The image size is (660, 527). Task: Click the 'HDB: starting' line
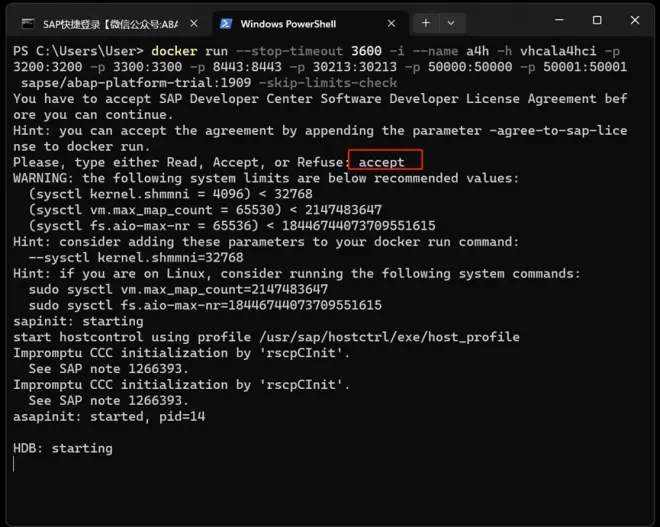click(x=63, y=448)
